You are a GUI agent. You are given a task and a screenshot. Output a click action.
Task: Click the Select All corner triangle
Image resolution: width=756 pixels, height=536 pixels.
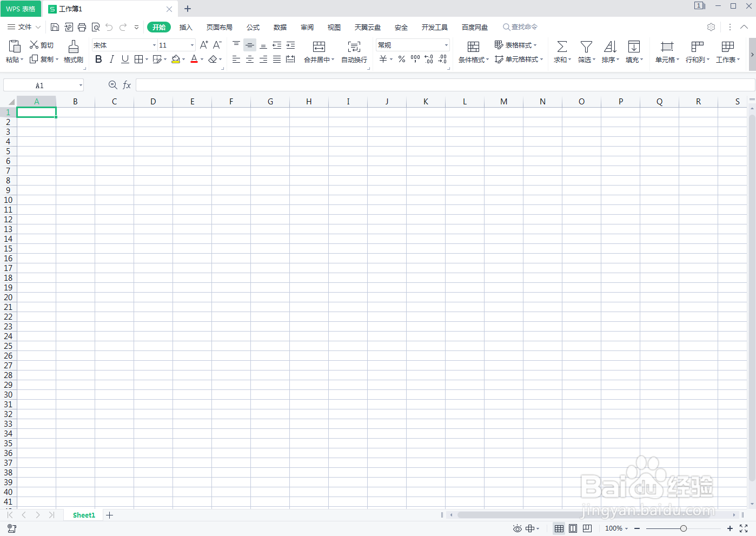pos(11,102)
